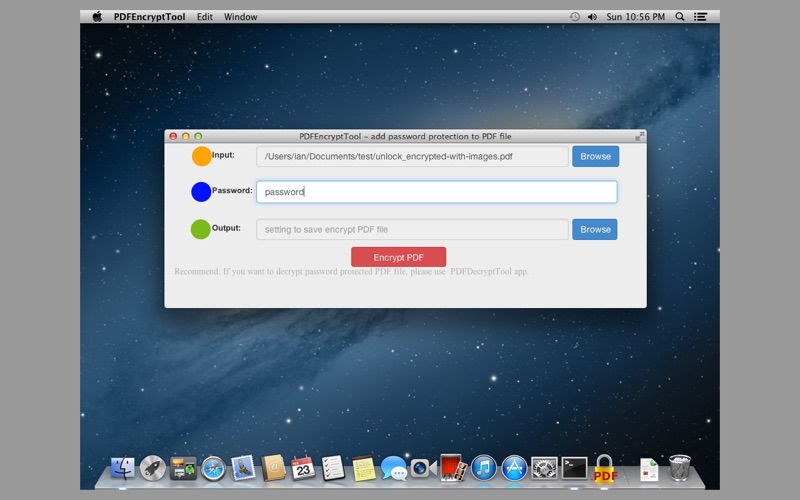Open the PDFEncryptTool app menu
This screenshot has width=800, height=500.
click(149, 17)
